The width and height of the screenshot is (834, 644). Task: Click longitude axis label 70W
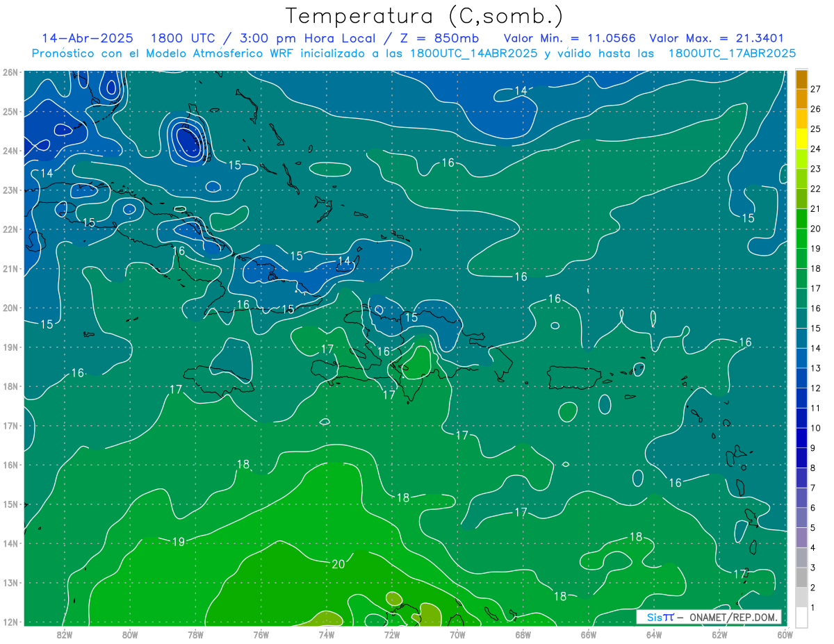click(457, 634)
